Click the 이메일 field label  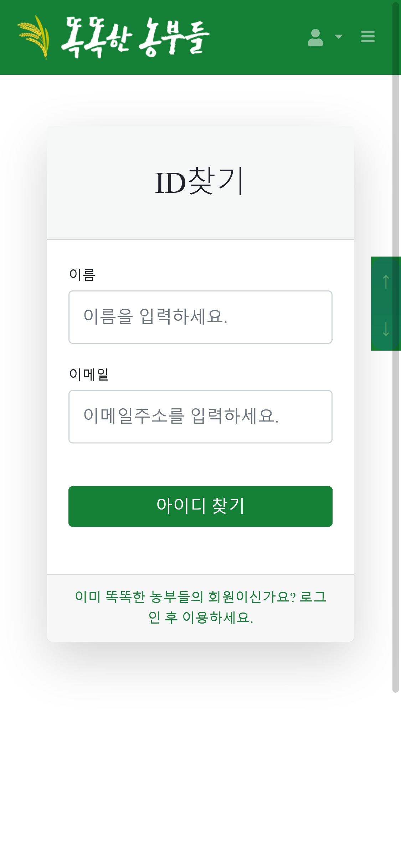pos(89,374)
